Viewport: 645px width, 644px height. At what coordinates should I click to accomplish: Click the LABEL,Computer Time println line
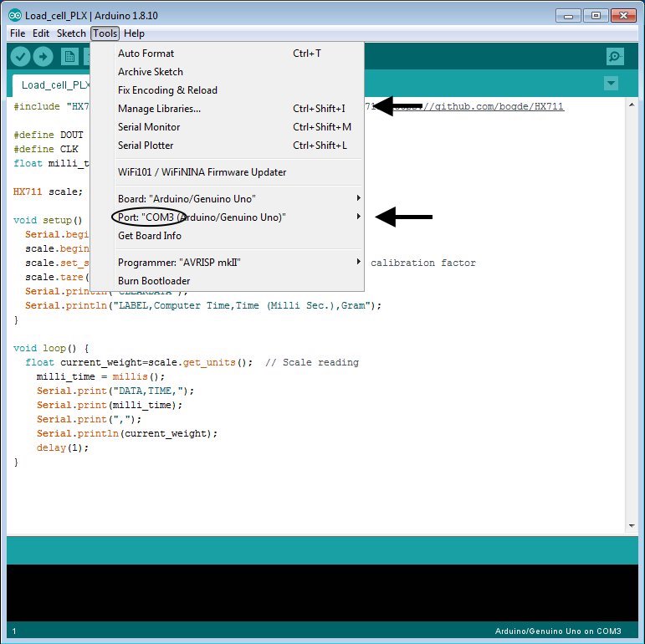coord(203,305)
